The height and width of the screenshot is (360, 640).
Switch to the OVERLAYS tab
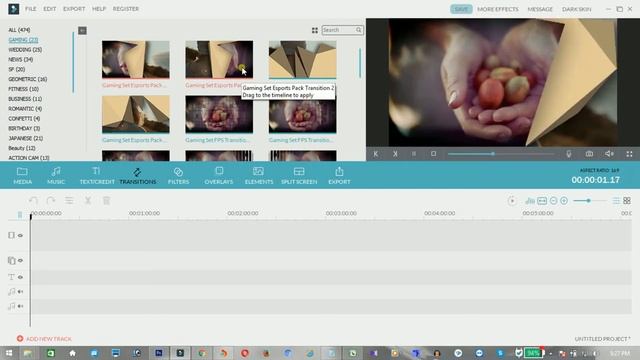point(219,176)
